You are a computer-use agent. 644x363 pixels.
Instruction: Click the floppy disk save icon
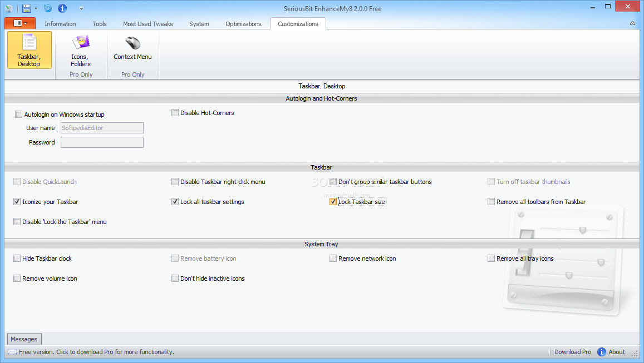point(27,8)
